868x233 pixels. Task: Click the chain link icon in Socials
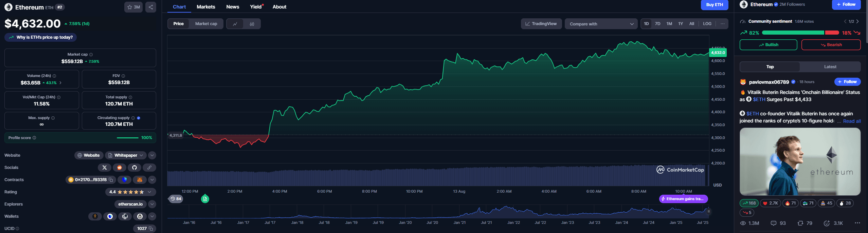click(x=149, y=168)
